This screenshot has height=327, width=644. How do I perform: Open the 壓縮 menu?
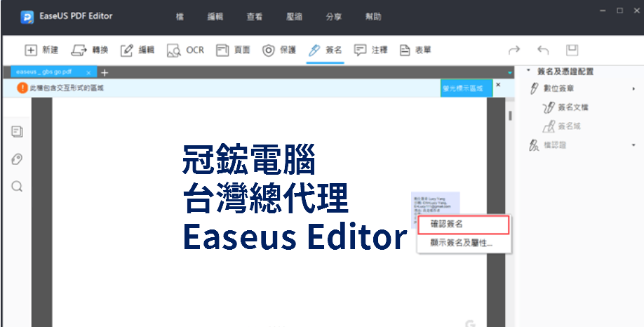tap(294, 17)
